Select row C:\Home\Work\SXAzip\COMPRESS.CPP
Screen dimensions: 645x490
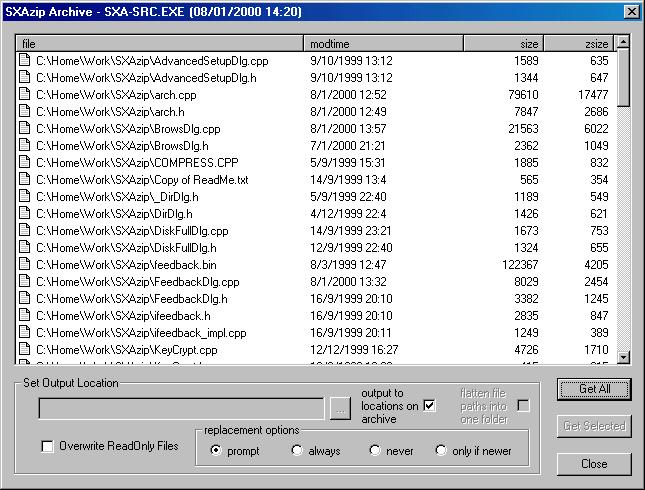[137, 163]
